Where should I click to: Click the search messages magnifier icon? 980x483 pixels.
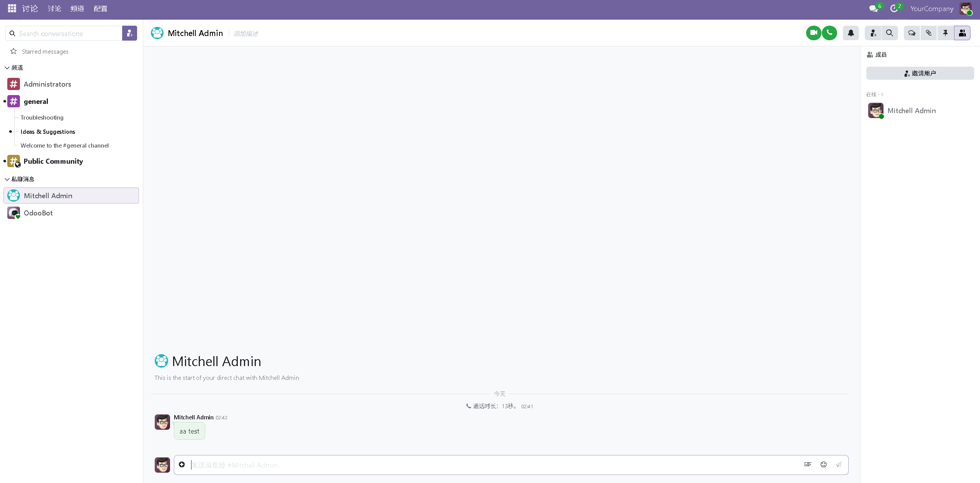click(889, 33)
